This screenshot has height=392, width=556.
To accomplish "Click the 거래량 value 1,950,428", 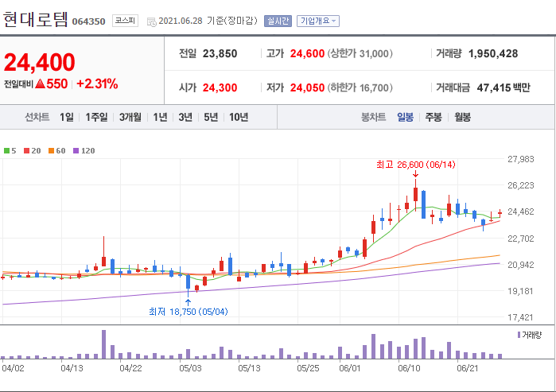I will (493, 53).
